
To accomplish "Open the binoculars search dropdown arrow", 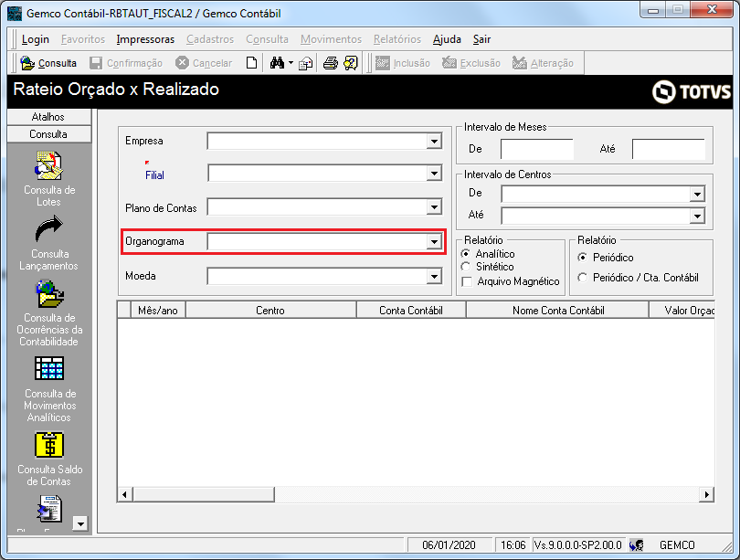I will [x=291, y=63].
